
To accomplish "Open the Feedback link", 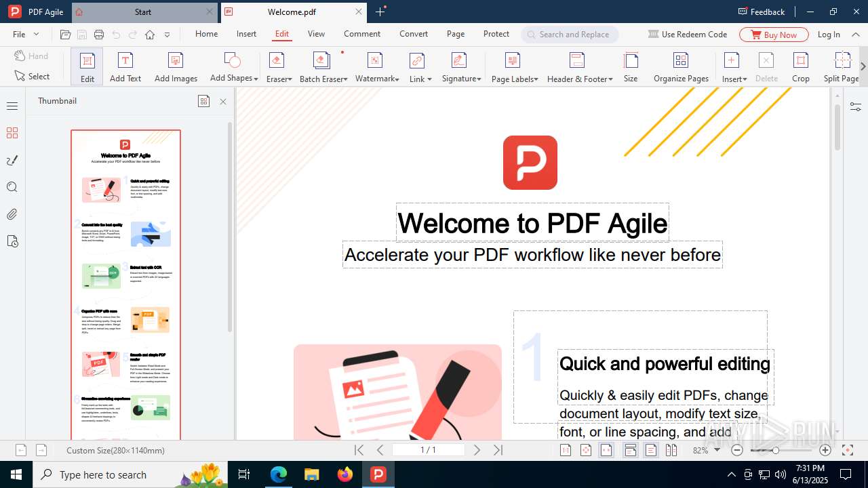I will coord(761,12).
